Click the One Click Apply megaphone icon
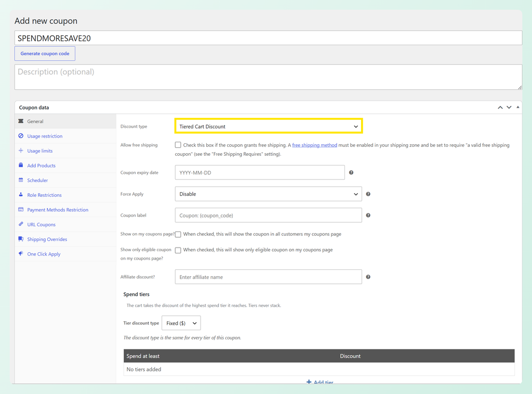This screenshot has width=532, height=394. click(21, 253)
